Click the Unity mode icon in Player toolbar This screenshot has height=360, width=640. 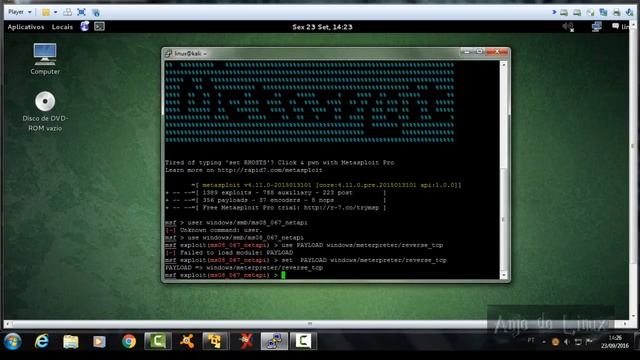click(96, 12)
